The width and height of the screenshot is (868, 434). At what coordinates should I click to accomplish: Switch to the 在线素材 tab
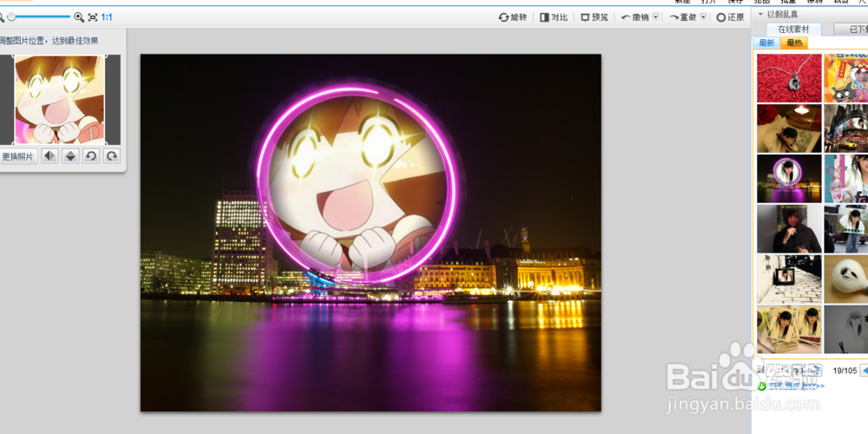coord(794,30)
